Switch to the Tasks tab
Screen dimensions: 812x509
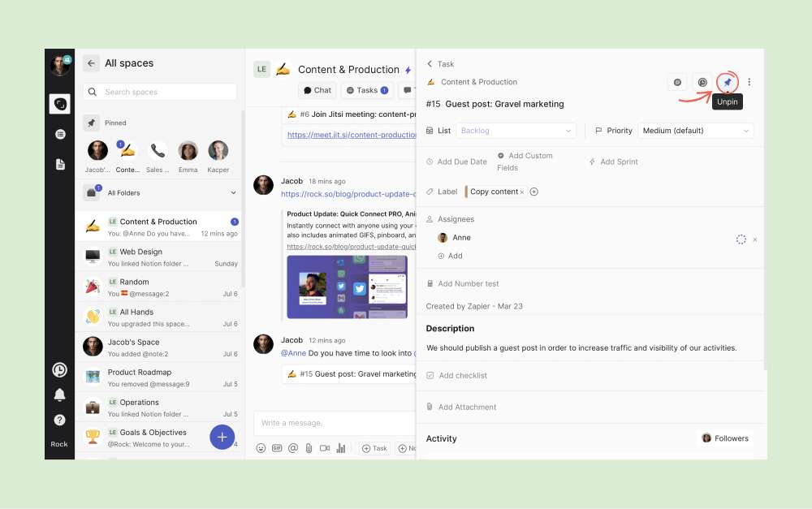(x=367, y=90)
